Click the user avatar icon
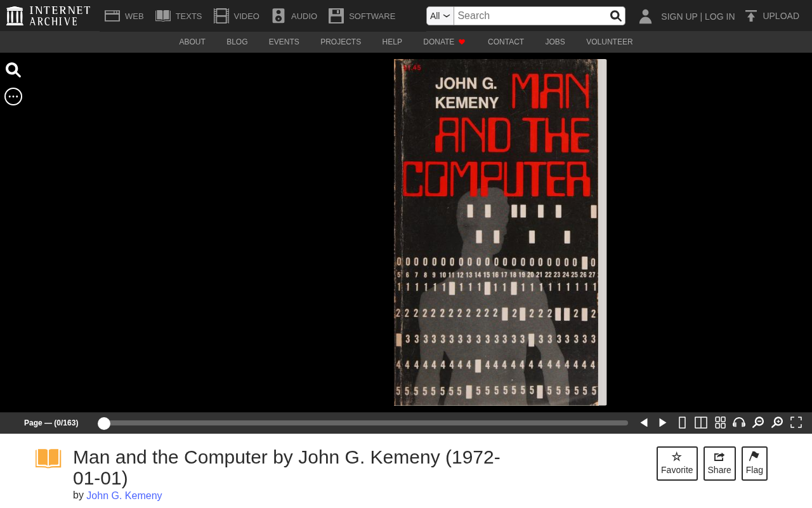The image size is (812, 508). pos(645,17)
